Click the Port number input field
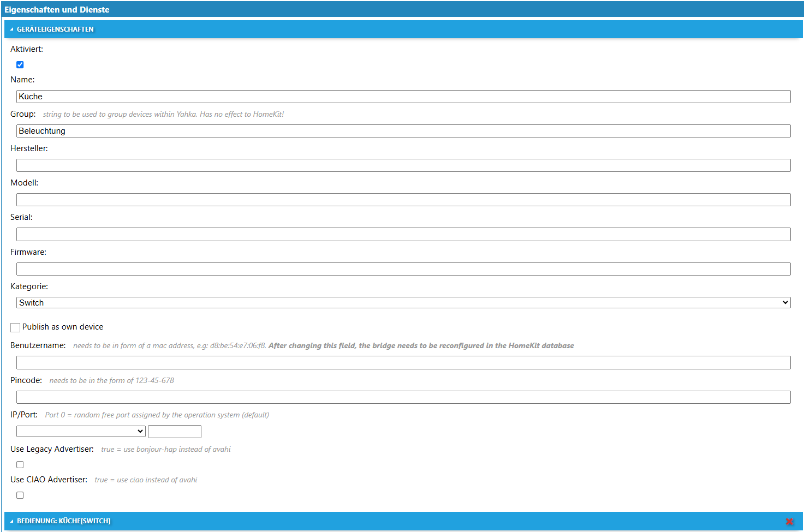 tap(175, 432)
